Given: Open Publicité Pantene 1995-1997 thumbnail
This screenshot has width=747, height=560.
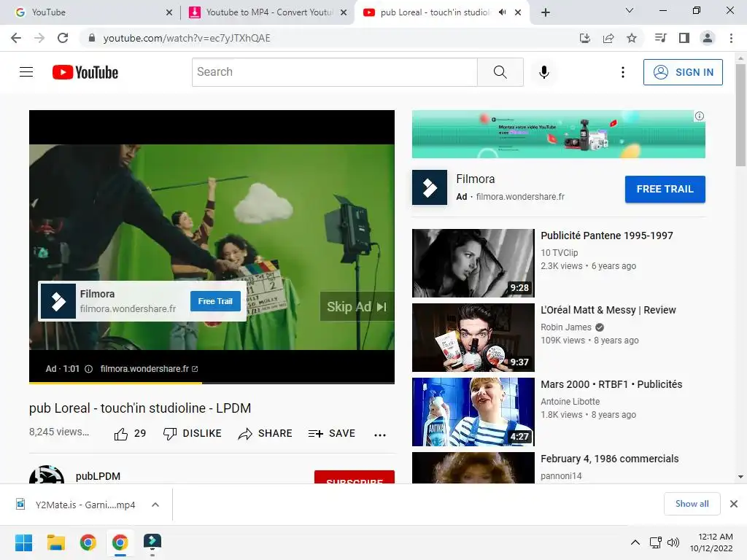Looking at the screenshot, I should [473, 262].
